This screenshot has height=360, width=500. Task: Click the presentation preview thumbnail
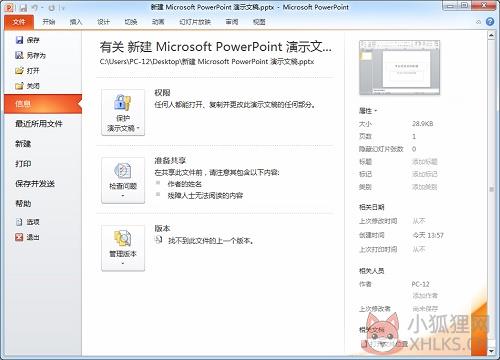click(x=399, y=68)
